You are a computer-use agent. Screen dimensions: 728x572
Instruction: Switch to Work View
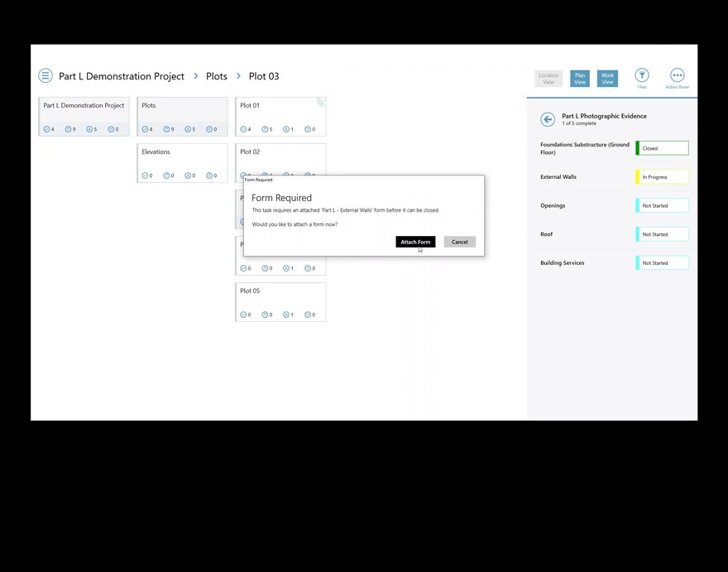[607, 79]
